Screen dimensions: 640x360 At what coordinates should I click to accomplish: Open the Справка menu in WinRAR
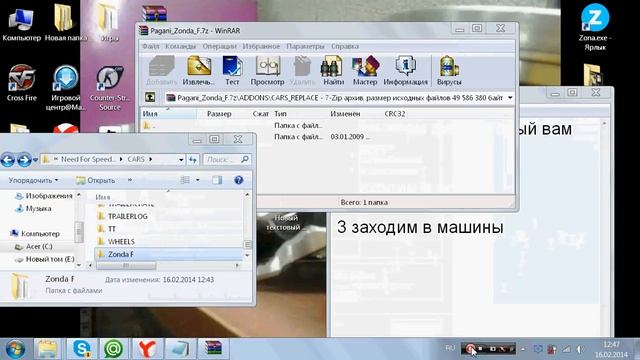tap(345, 46)
